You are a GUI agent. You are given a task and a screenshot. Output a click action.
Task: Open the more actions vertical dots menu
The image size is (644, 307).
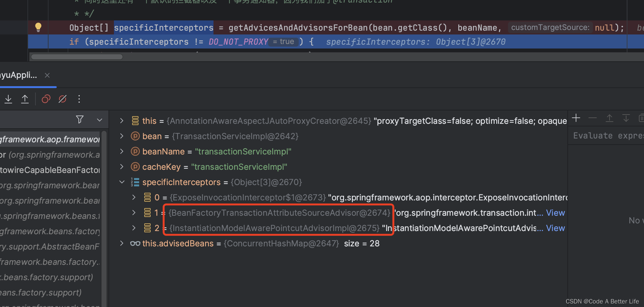[x=79, y=99]
